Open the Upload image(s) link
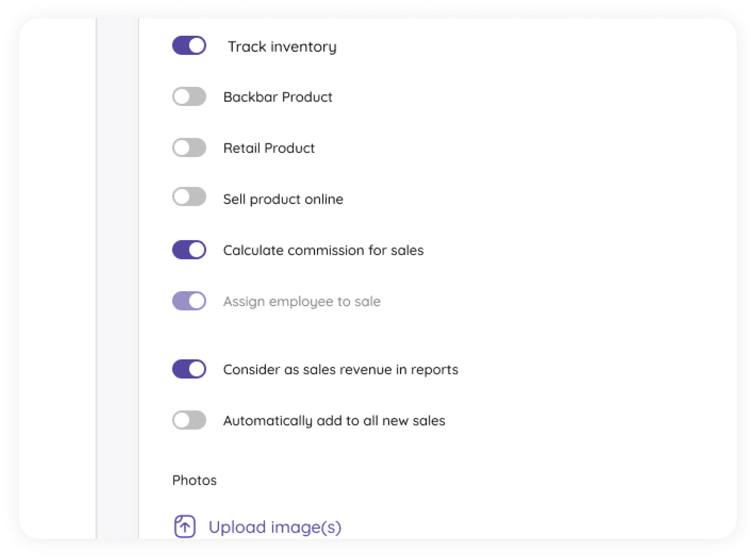The height and width of the screenshot is (559, 756). (275, 527)
